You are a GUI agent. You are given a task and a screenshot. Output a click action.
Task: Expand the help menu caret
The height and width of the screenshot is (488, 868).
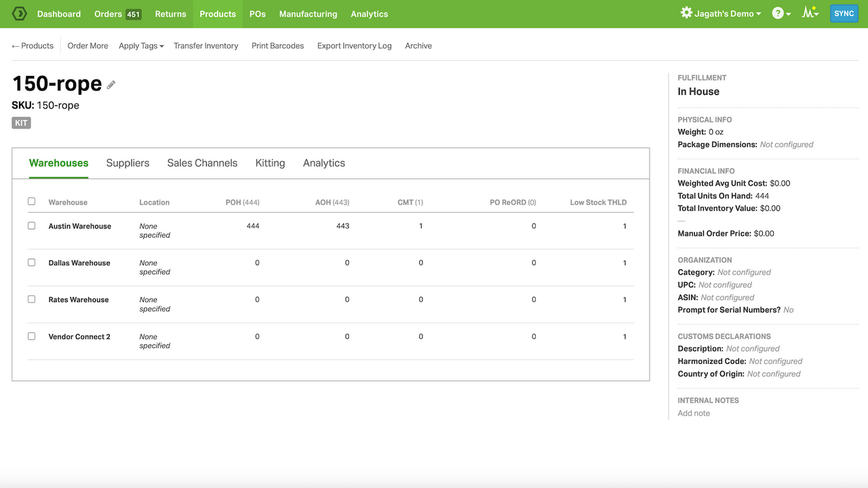coord(789,14)
